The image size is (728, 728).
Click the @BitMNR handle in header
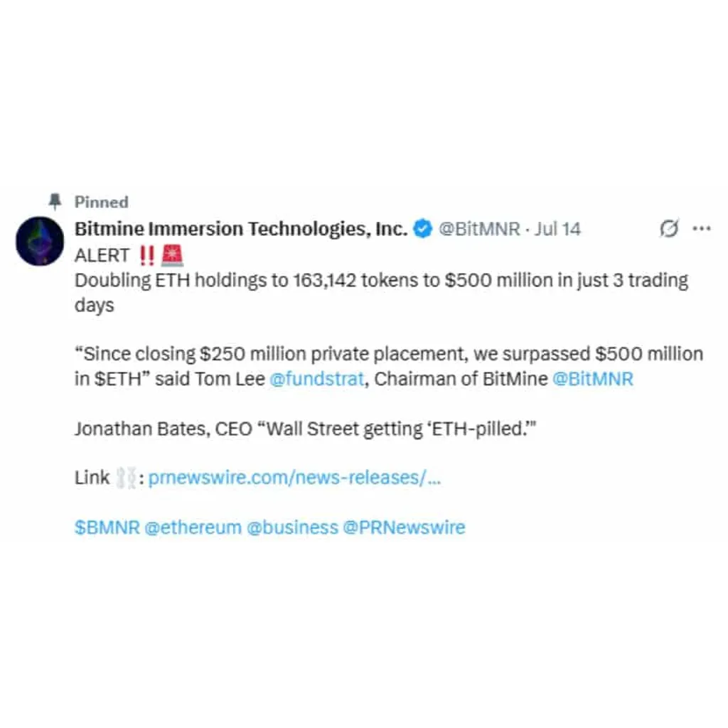(479, 229)
